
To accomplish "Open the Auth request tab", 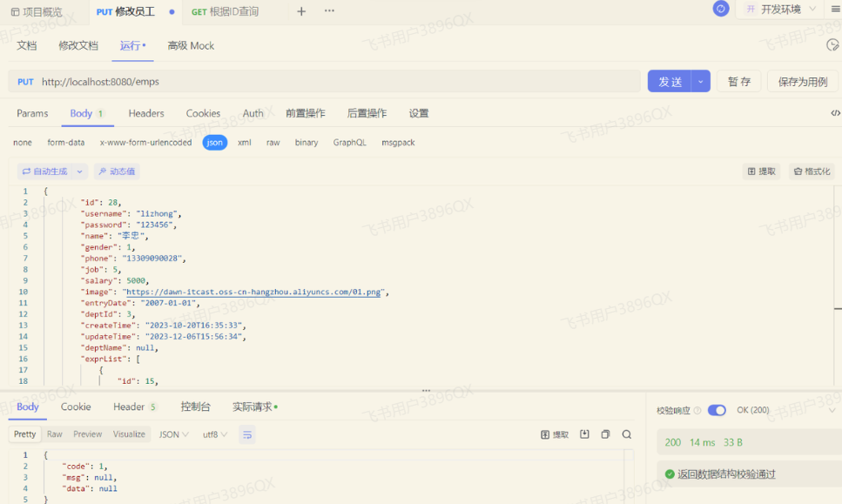I will click(x=253, y=113).
